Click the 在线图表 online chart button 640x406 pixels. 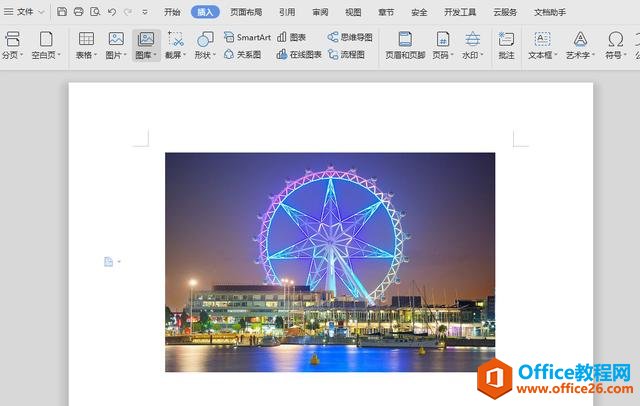click(299, 54)
